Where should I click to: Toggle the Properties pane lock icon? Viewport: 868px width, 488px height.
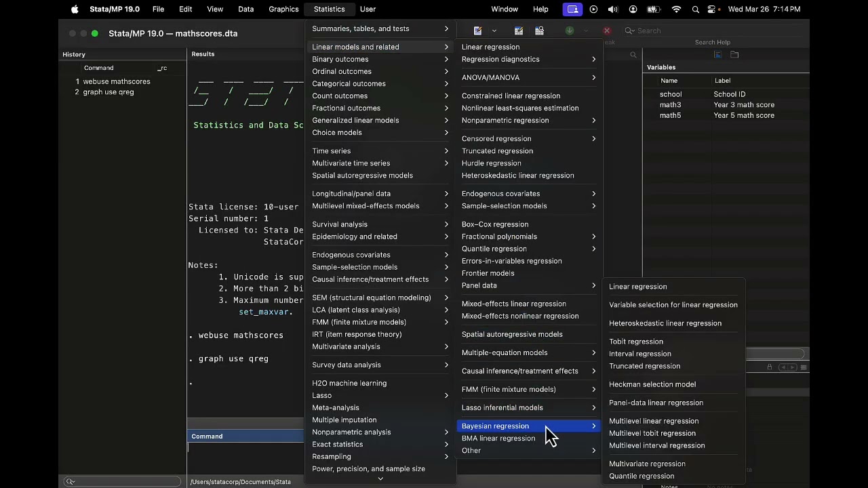pos(770,367)
